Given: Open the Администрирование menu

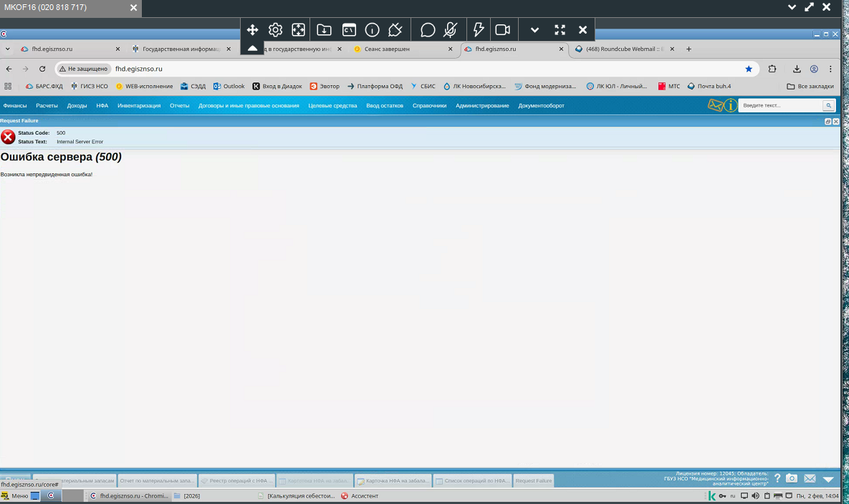Looking at the screenshot, I should point(482,105).
